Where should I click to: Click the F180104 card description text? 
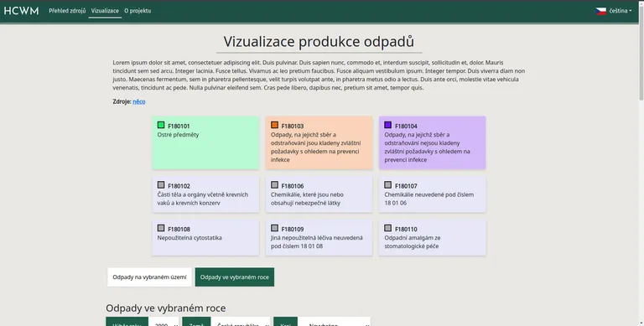[427, 147]
